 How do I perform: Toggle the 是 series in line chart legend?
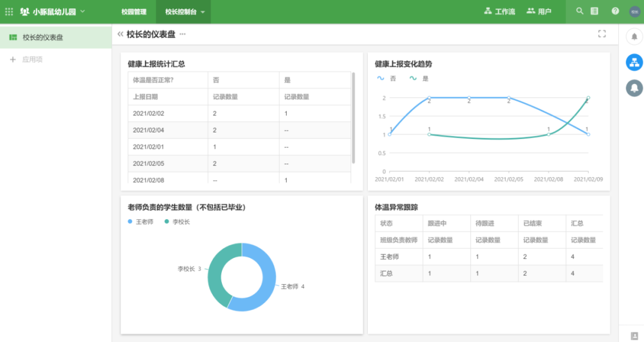point(419,79)
